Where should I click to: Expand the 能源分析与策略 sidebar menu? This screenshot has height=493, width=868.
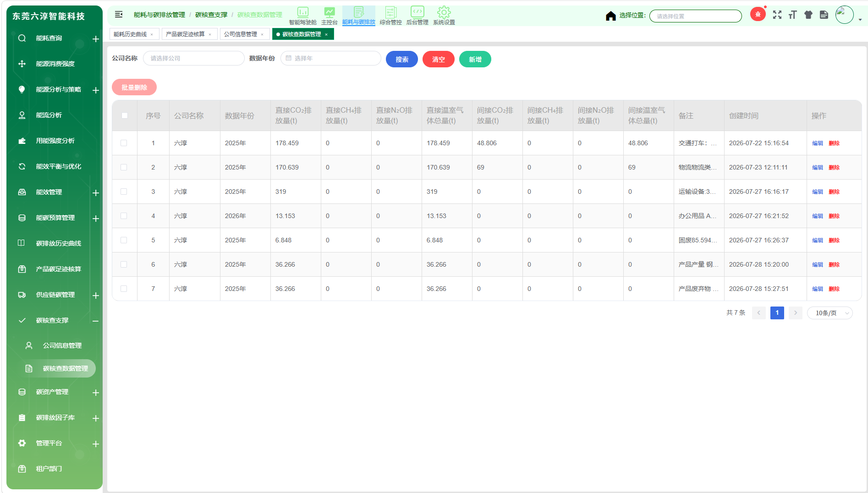(96, 90)
